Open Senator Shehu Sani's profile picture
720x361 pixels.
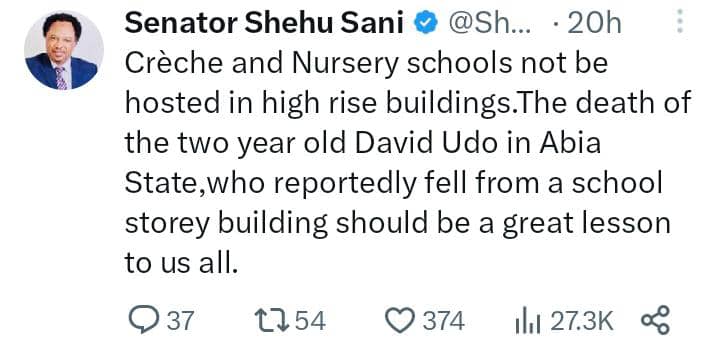point(64,51)
